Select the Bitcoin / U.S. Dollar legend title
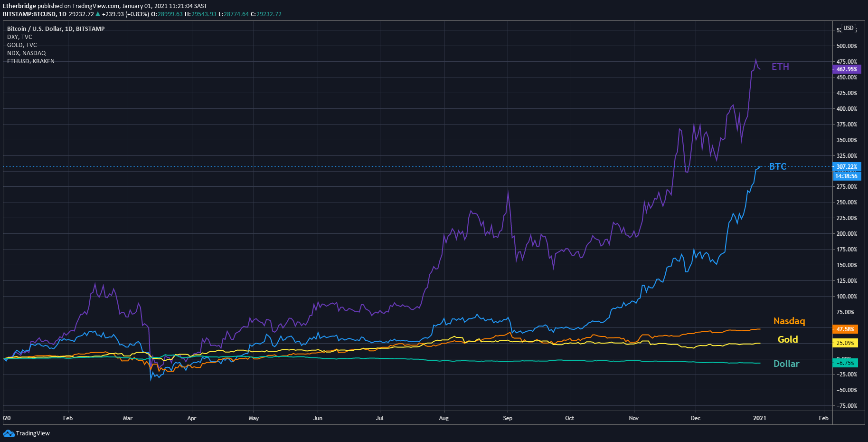 pyautogui.click(x=56, y=29)
